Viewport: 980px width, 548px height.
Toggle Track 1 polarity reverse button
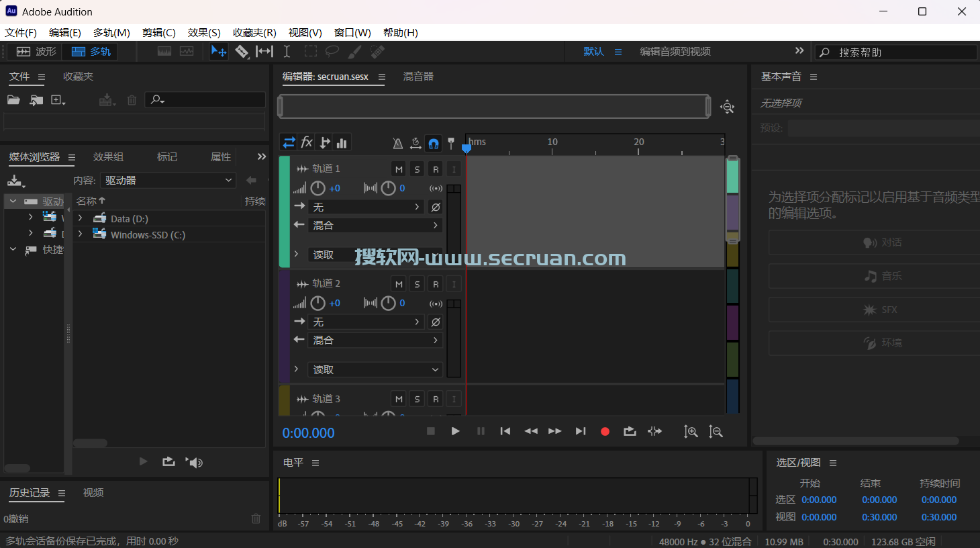click(x=436, y=208)
